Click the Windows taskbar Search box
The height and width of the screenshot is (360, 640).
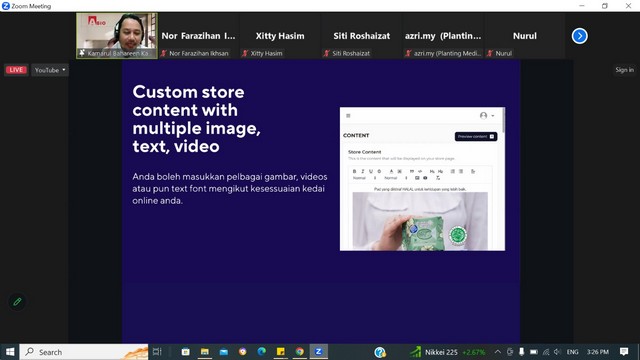(x=84, y=352)
